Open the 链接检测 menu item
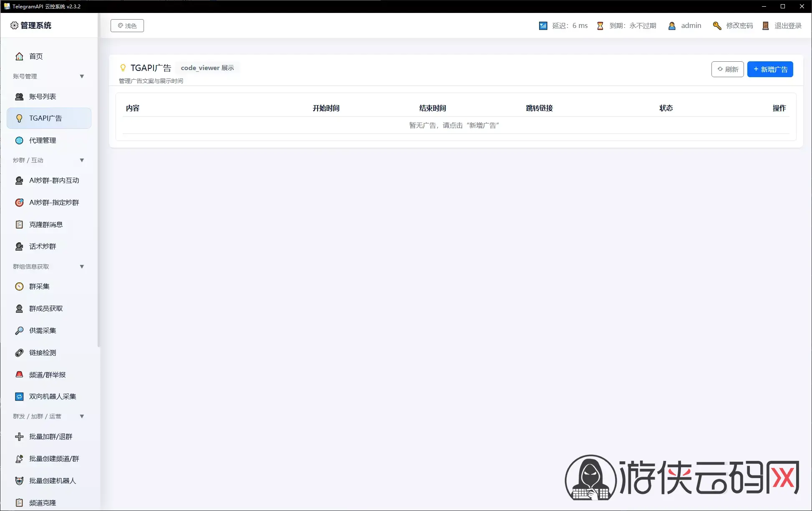 [49, 353]
